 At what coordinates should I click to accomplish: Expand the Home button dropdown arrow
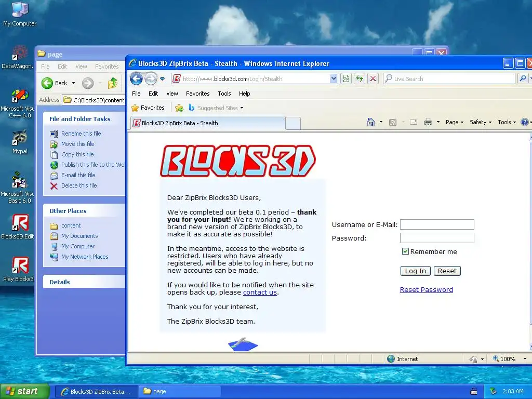381,122
